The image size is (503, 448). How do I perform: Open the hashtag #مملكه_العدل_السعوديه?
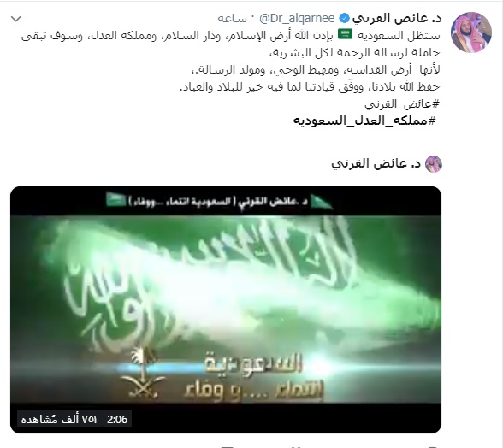tap(364, 121)
